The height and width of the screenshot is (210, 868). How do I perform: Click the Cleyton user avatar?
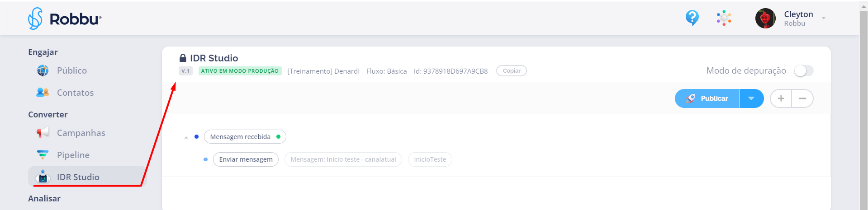[x=765, y=19]
